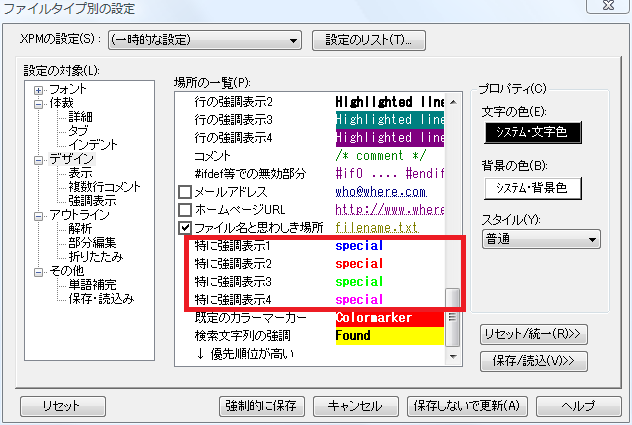Select #ifdef等での無効部分 list row

(310, 174)
